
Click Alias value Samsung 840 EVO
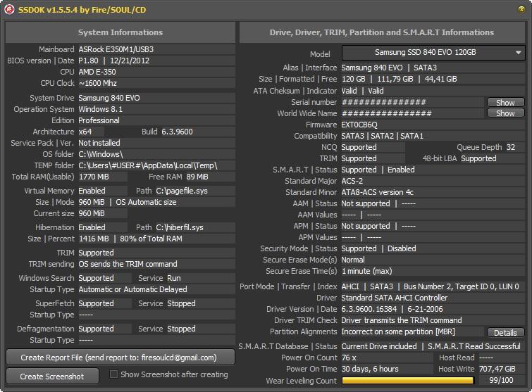(x=372, y=68)
